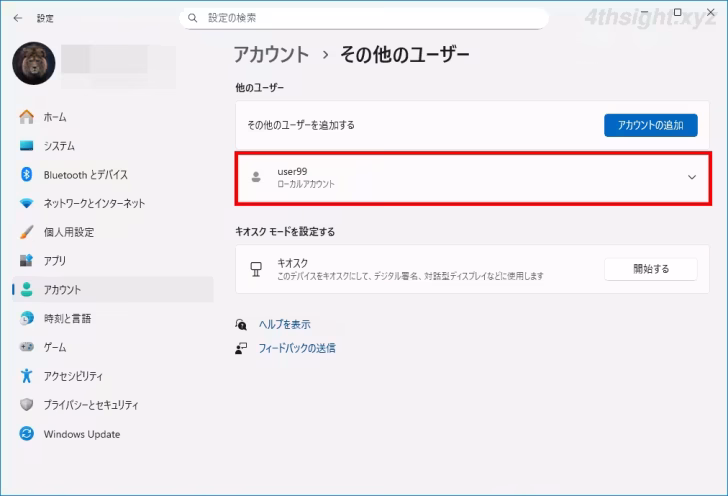Click the search magnifier icon
The image size is (728, 496).
pos(192,18)
